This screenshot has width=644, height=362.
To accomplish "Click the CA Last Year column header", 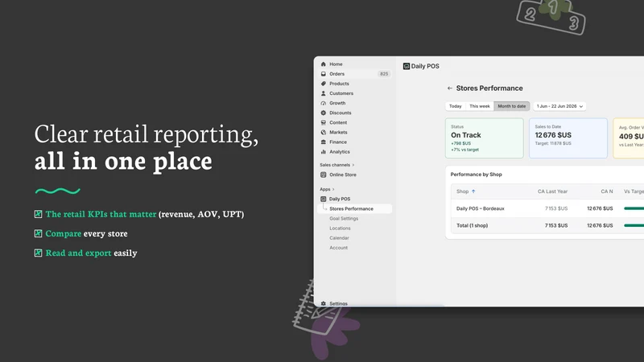I will point(552,191).
